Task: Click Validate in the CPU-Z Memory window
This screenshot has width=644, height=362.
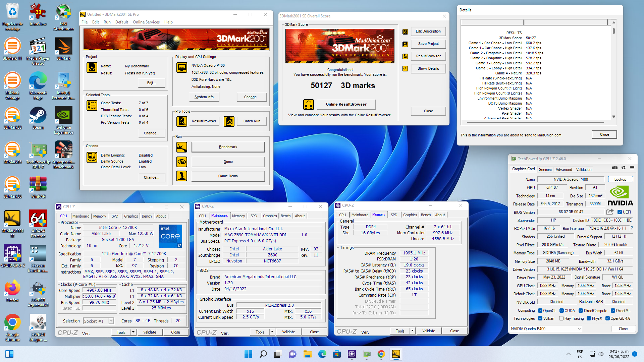Action: (428, 331)
